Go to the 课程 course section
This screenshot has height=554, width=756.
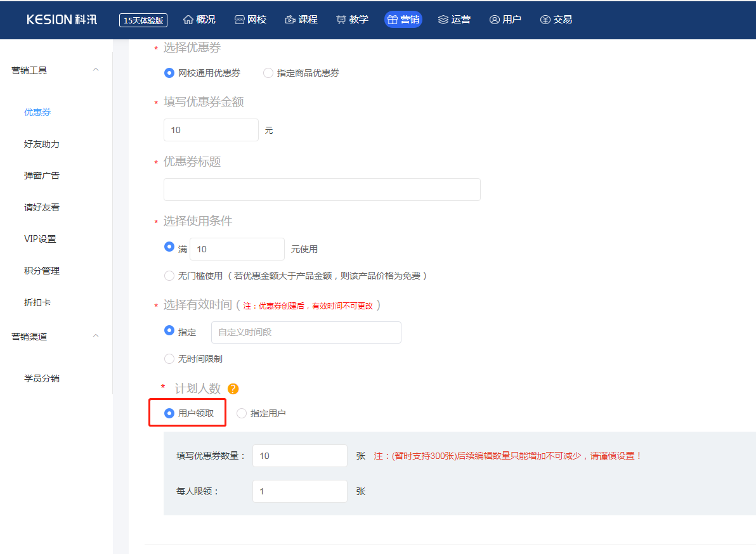point(301,20)
